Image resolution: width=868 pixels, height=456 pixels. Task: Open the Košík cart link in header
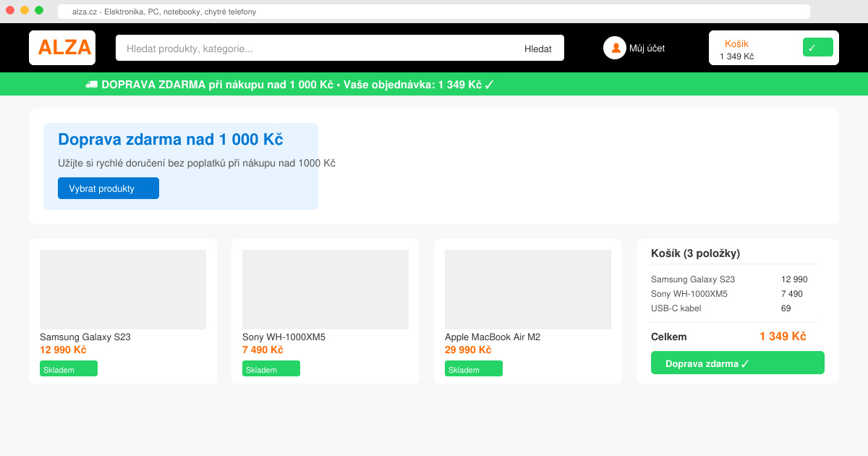[736, 43]
